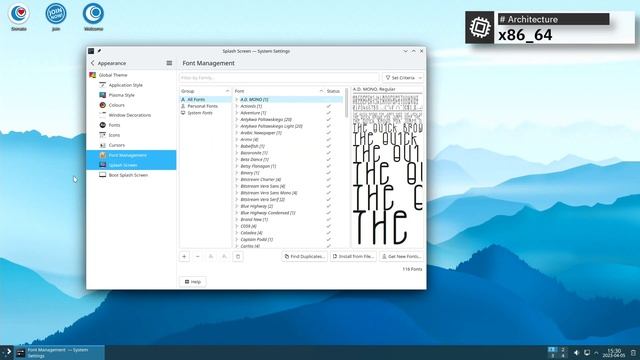Click the display icon in system tray
This screenshot has height=360, width=640.
(587, 352)
